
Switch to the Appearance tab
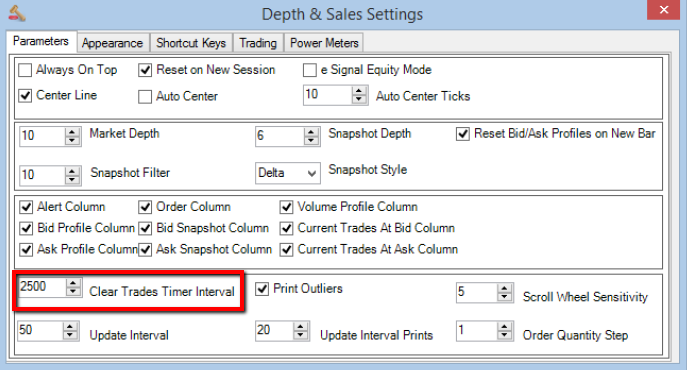coord(112,43)
